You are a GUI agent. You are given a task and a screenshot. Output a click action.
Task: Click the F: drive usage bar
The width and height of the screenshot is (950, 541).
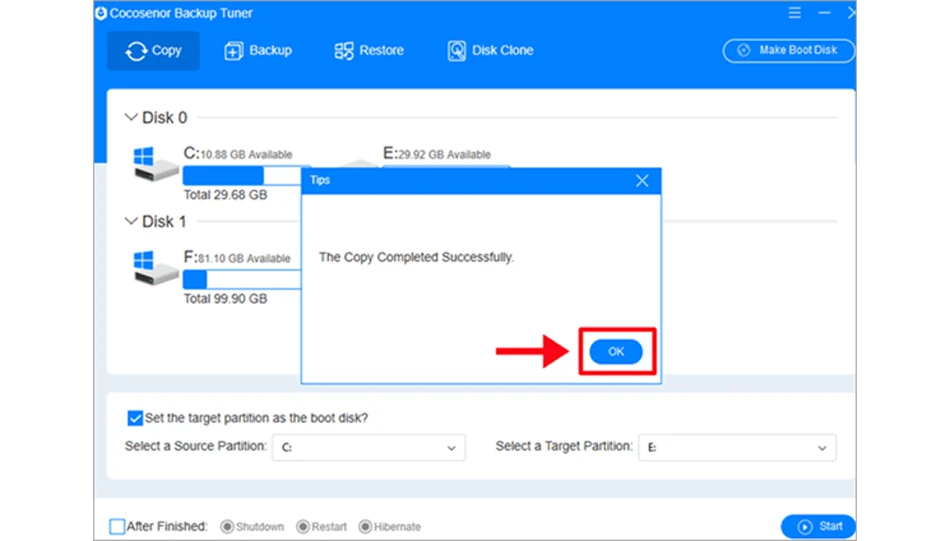click(242, 279)
